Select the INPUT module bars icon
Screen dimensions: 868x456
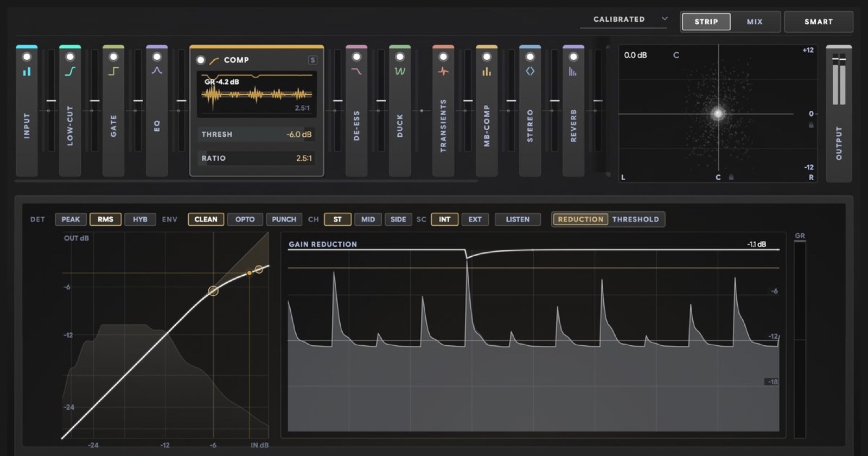point(27,71)
